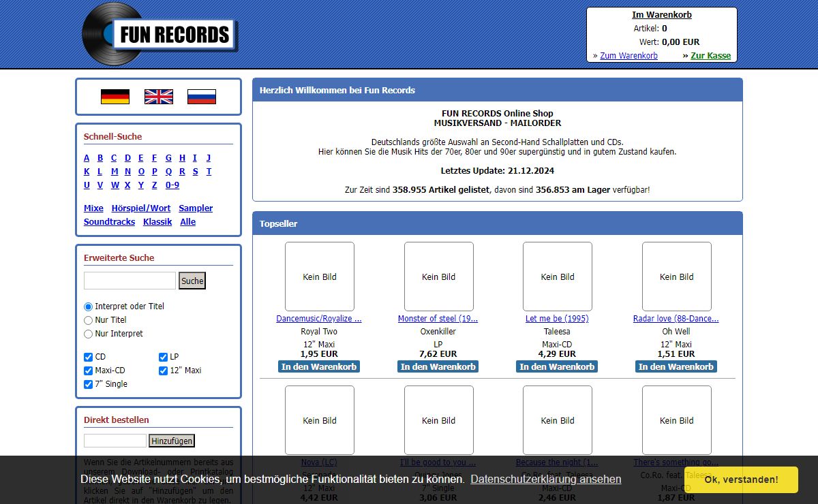Click the Hinzufügen button
The image size is (818, 504).
pyautogui.click(x=172, y=441)
